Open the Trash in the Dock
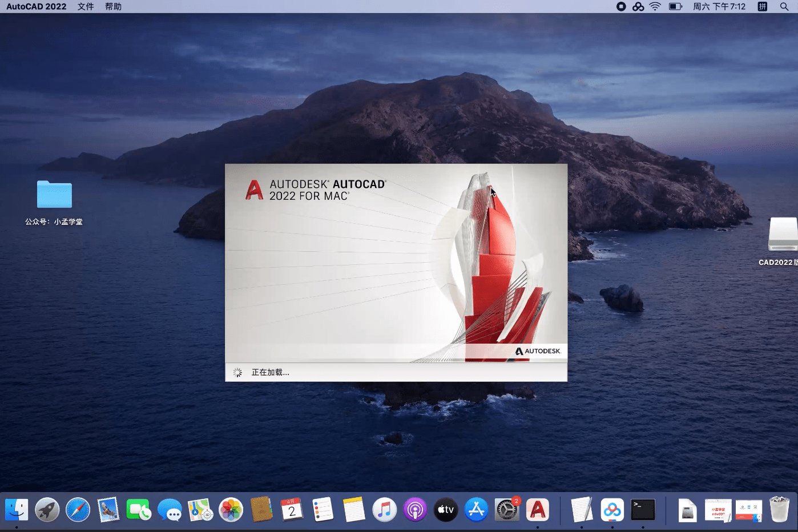This screenshot has width=798, height=532. click(779, 510)
